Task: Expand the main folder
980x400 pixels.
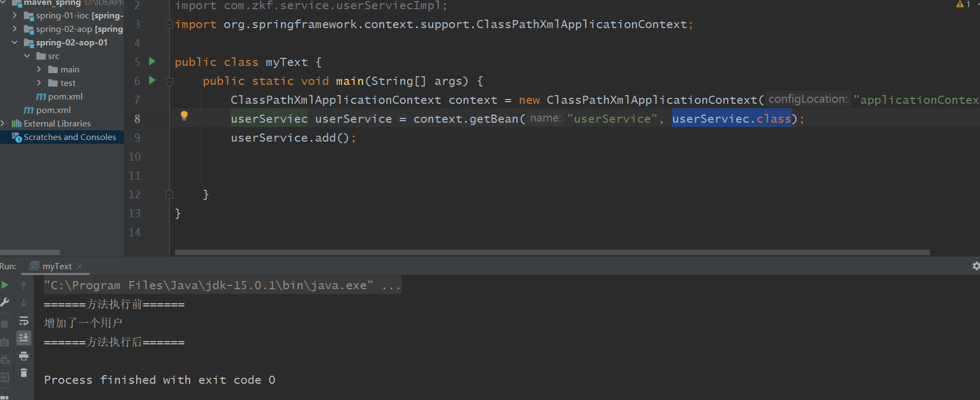Action: click(x=39, y=69)
